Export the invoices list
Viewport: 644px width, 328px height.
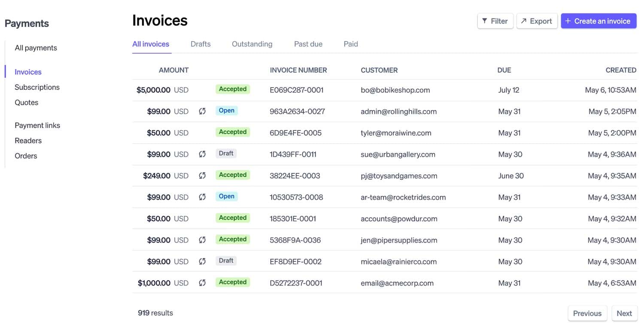click(x=537, y=21)
